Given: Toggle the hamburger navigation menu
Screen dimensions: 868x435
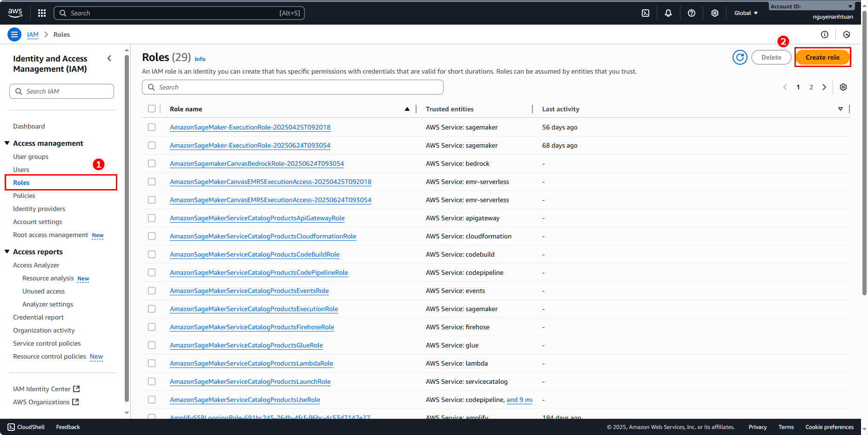Looking at the screenshot, I should point(14,34).
